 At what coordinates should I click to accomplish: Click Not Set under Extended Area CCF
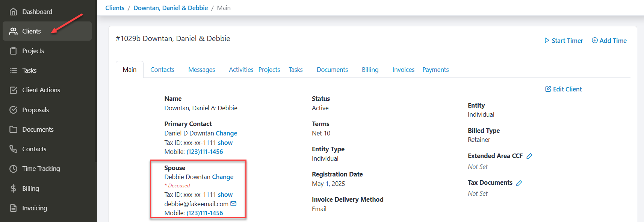click(478, 167)
